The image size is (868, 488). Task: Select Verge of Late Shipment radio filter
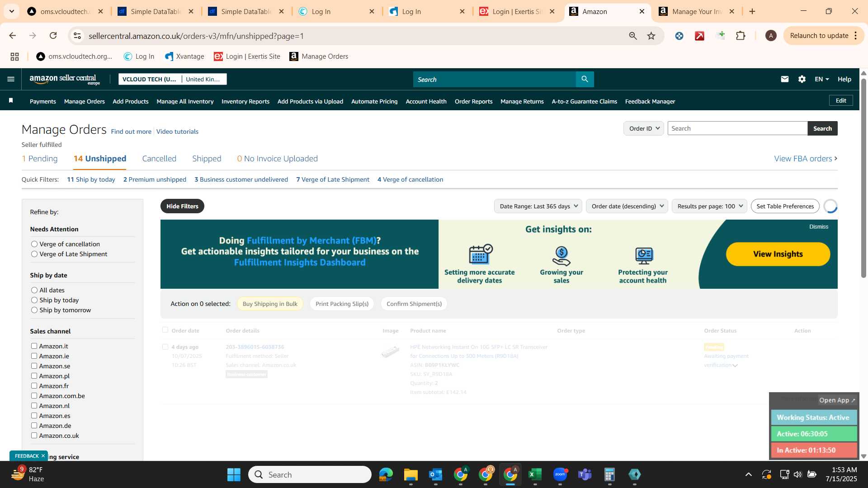coord(34,254)
